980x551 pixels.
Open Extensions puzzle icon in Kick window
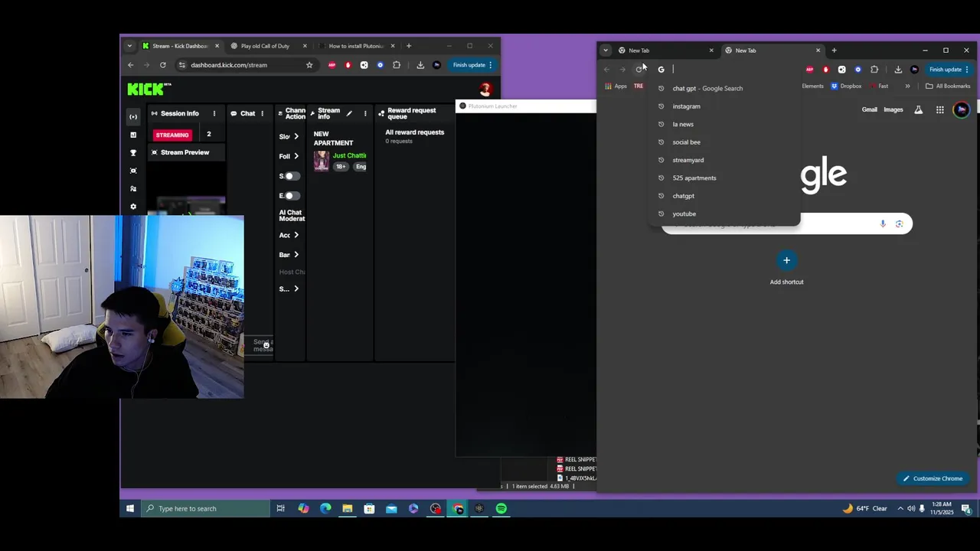click(397, 65)
